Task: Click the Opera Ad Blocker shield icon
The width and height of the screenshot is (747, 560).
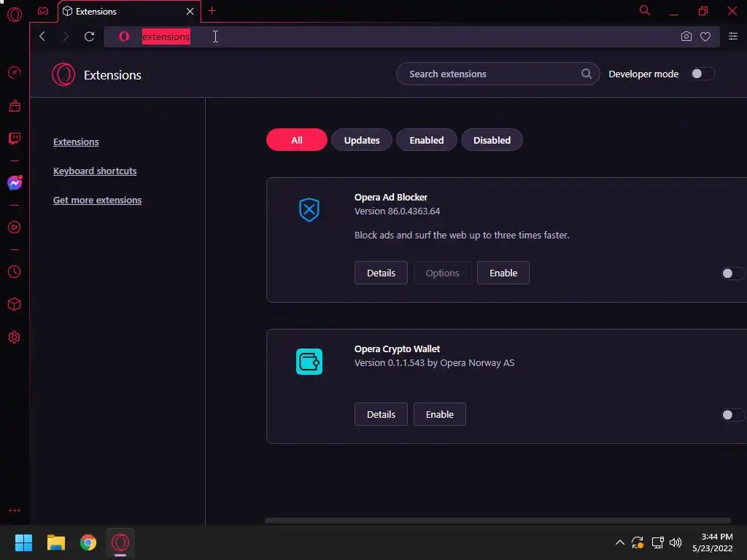Action: [309, 210]
